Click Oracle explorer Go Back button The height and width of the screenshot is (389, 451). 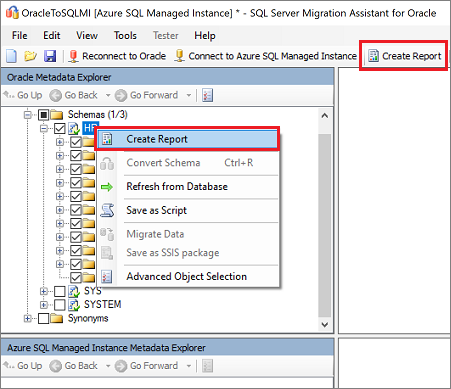click(x=74, y=95)
